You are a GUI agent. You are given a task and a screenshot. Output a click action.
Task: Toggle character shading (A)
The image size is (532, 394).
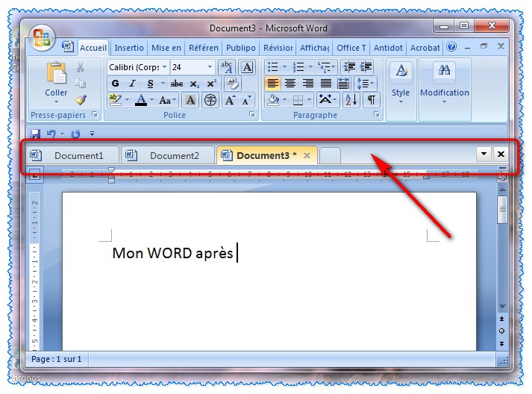(190, 100)
